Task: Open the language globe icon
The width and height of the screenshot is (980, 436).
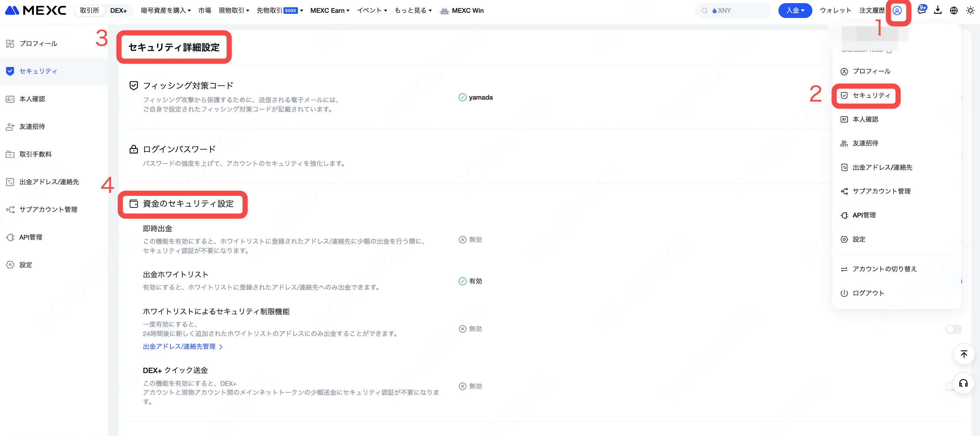Action: (953, 11)
